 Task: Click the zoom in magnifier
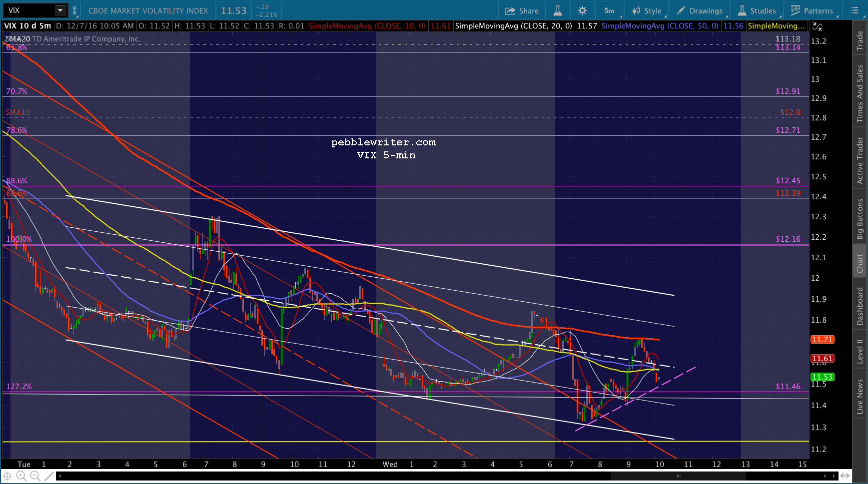21,476
